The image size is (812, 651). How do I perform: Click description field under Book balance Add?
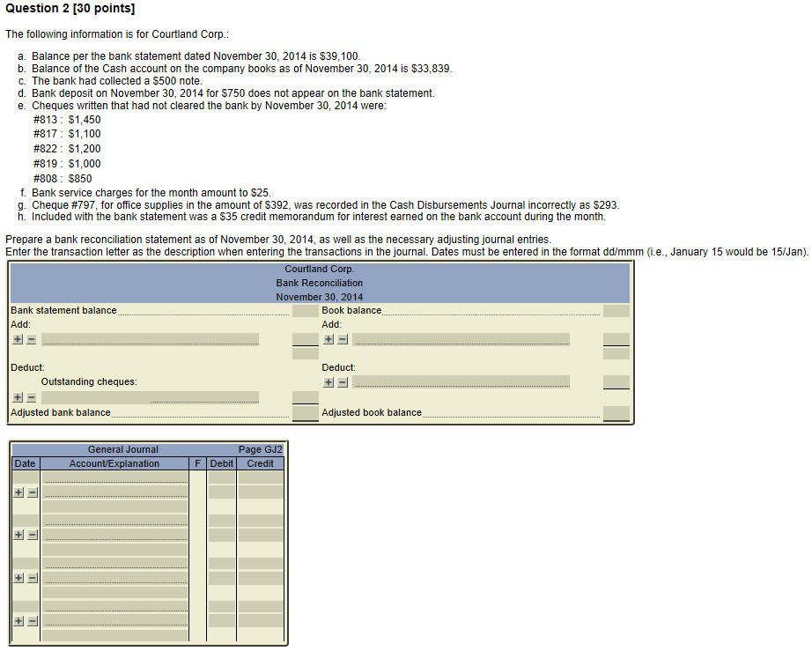point(461,339)
